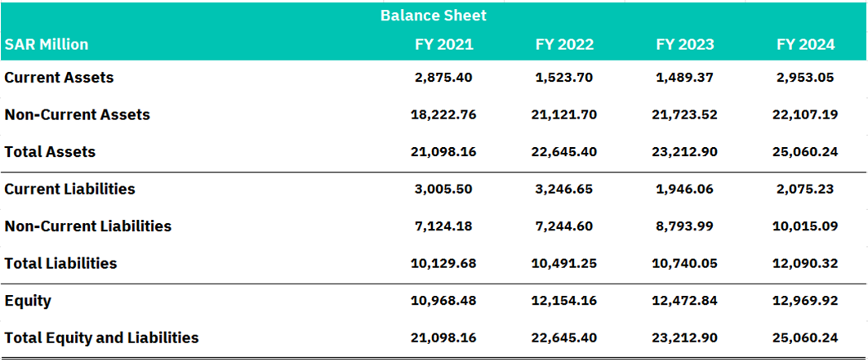Click Current Assets FY 2021 value 2,875.40
The width and height of the screenshot is (868, 362).
443,78
